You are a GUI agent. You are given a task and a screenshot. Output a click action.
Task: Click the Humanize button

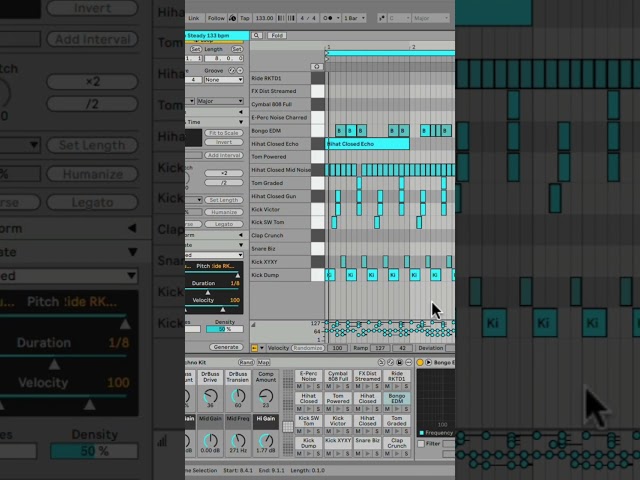point(224,212)
